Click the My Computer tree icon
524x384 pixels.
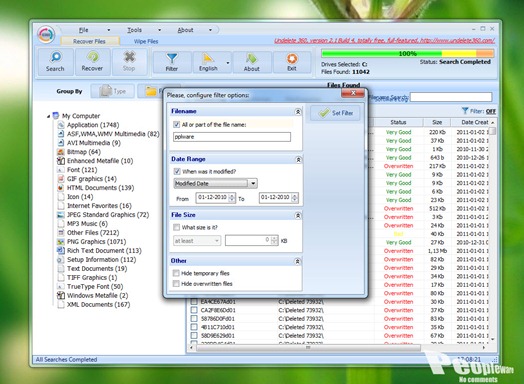pos(56,116)
